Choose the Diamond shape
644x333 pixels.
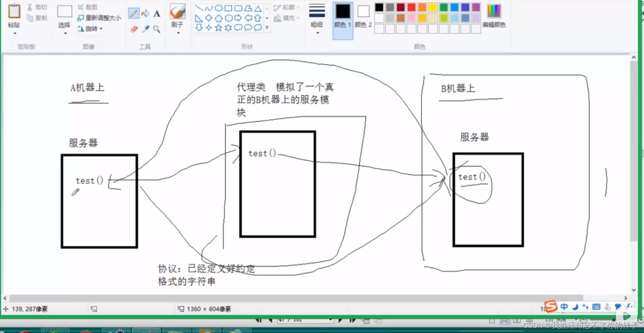click(x=209, y=18)
